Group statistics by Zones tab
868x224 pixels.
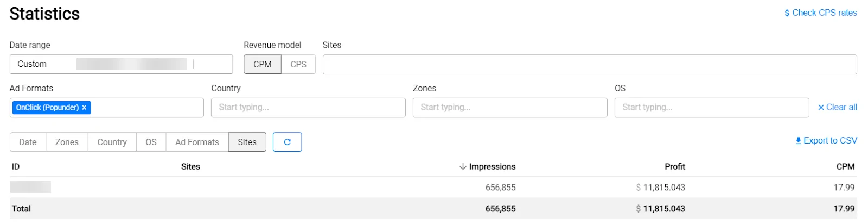pyautogui.click(x=67, y=142)
